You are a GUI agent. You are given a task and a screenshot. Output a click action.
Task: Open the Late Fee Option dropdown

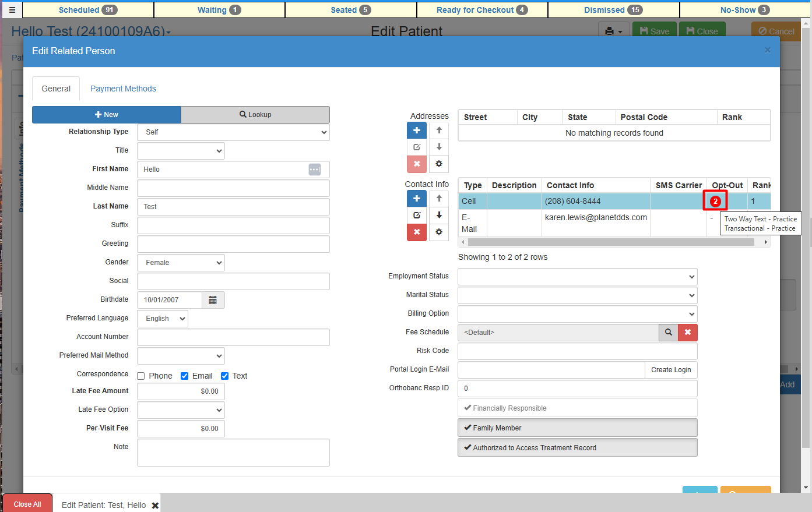[x=181, y=410]
